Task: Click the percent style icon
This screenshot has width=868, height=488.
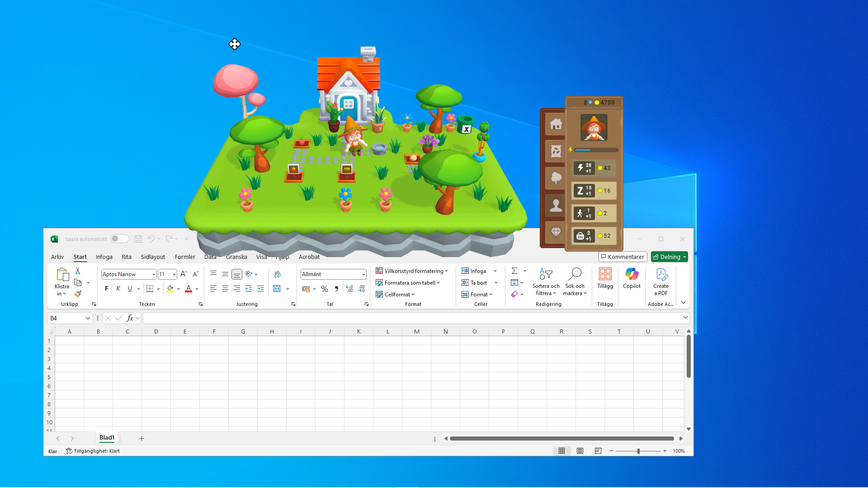Action: pyautogui.click(x=324, y=289)
